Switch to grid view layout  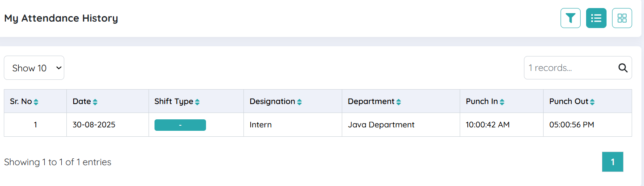tap(622, 18)
